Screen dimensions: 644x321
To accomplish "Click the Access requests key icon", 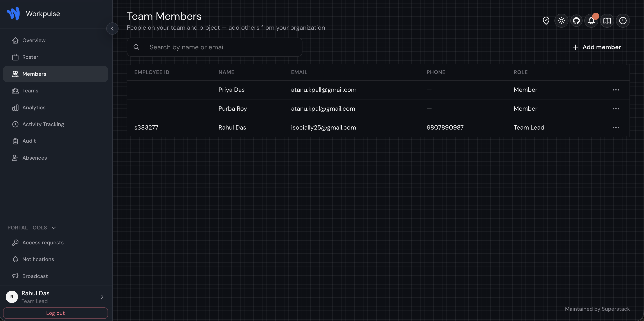I will click(x=15, y=242).
